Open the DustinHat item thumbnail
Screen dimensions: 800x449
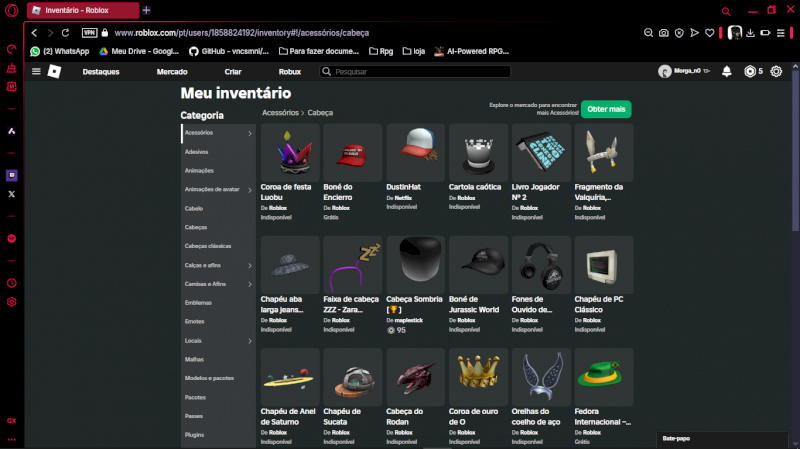(x=415, y=152)
